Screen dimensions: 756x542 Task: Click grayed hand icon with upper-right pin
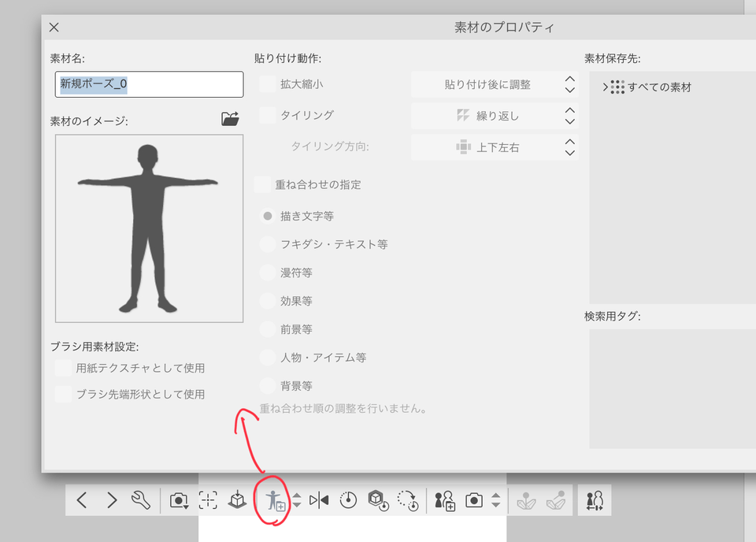556,500
